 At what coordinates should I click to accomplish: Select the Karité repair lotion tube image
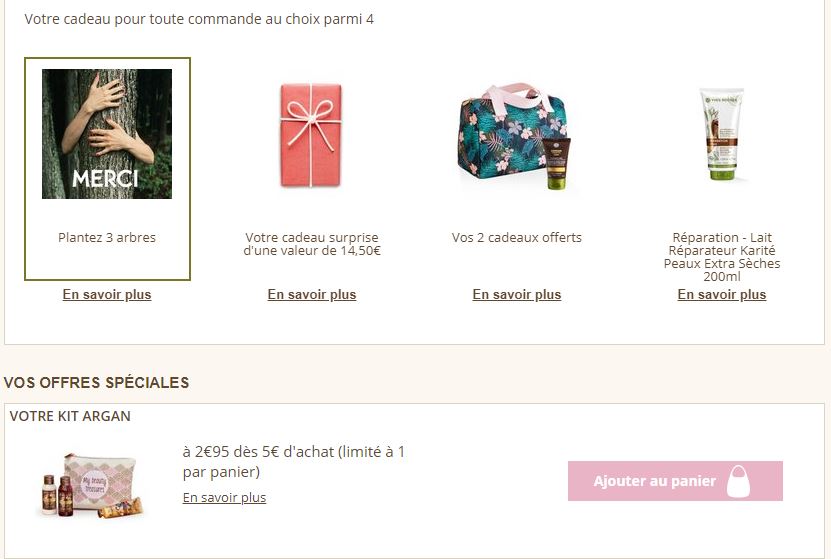(x=722, y=134)
